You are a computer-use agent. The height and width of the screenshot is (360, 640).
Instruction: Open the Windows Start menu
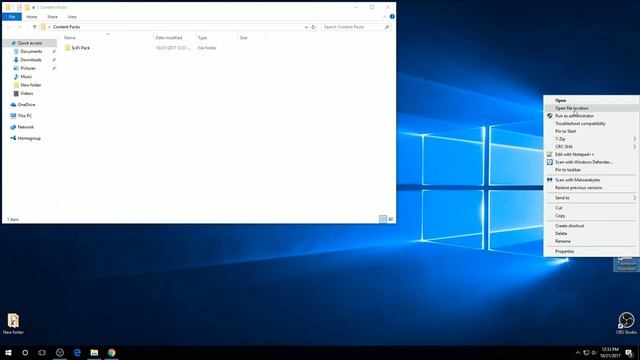pyautogui.click(x=8, y=353)
